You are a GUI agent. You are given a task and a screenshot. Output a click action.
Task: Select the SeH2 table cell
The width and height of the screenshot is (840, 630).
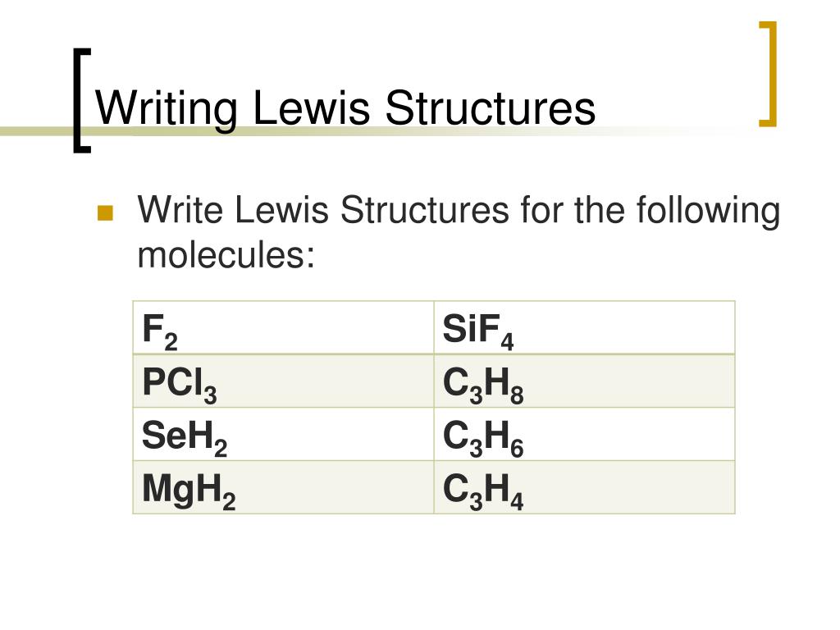coord(283,434)
